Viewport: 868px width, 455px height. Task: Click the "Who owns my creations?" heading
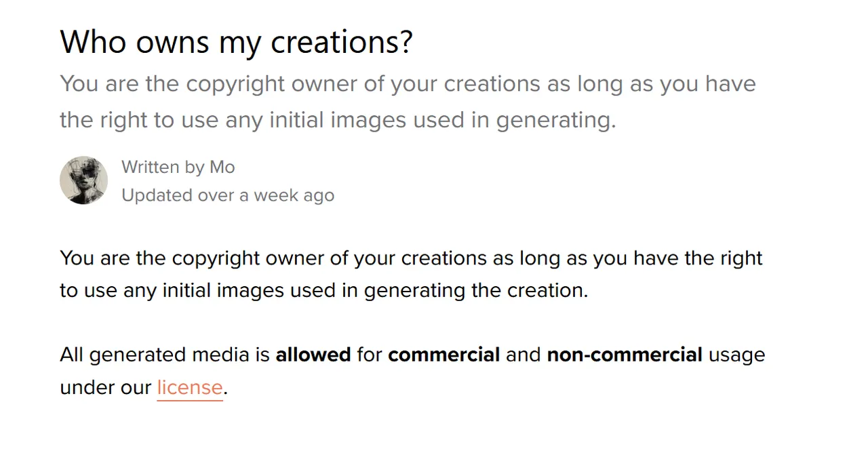236,41
